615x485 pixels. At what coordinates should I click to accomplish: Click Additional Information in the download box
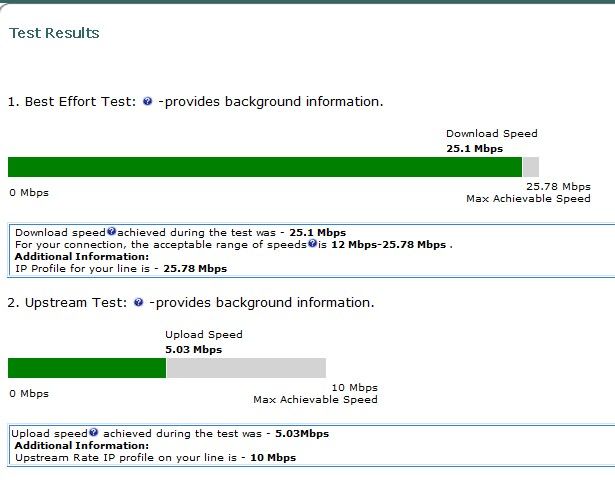coord(82,256)
